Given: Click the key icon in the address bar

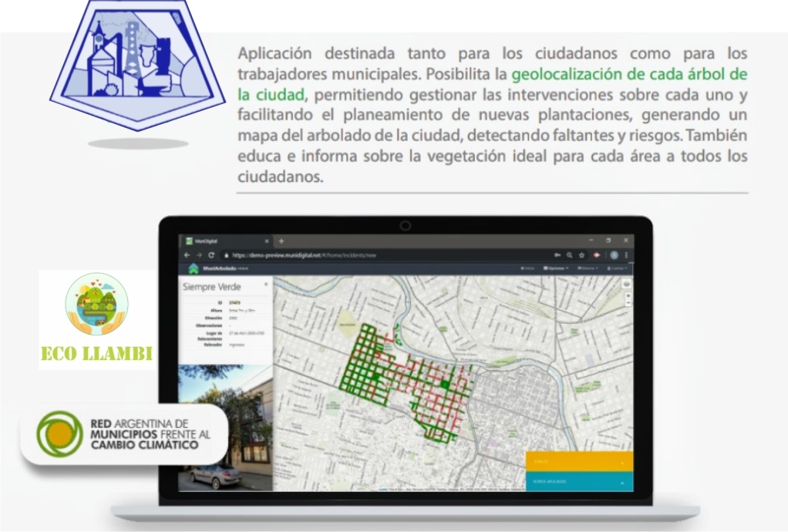Looking at the screenshot, I should click(557, 255).
